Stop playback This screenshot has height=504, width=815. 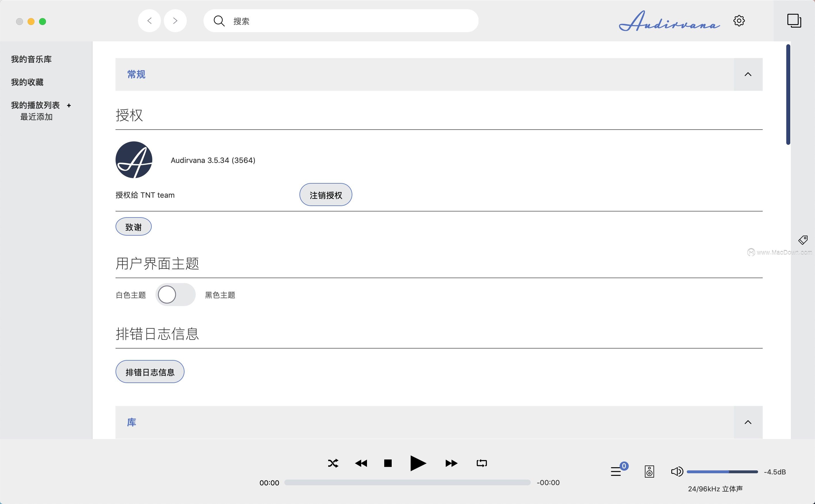[388, 463]
